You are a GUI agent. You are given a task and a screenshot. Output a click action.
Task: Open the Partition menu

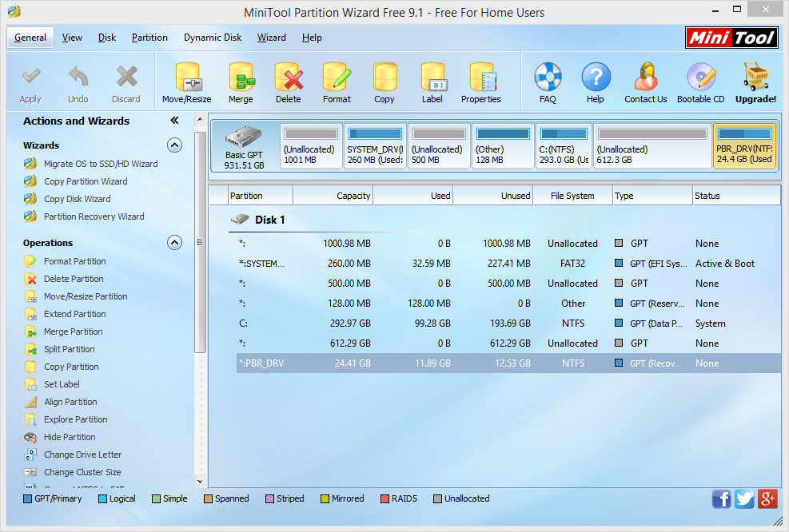[x=149, y=38]
